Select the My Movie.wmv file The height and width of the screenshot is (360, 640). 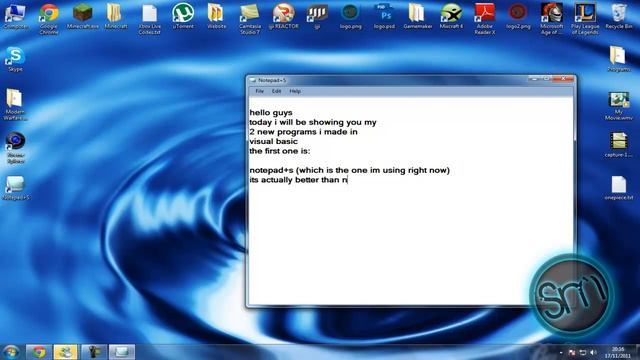619,105
